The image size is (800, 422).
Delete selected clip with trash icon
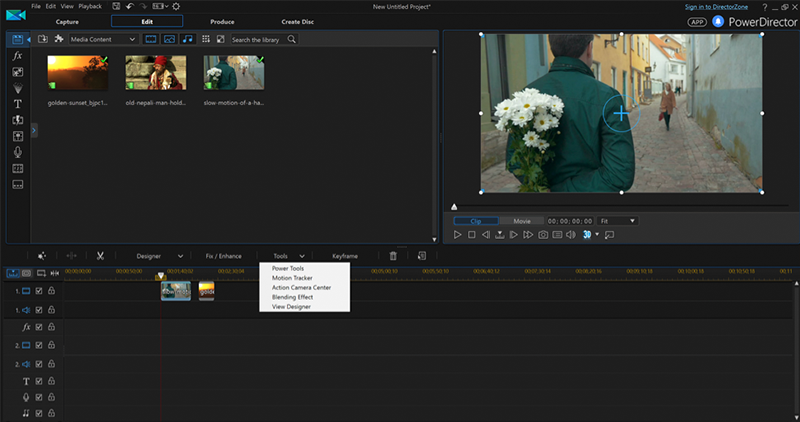point(393,256)
